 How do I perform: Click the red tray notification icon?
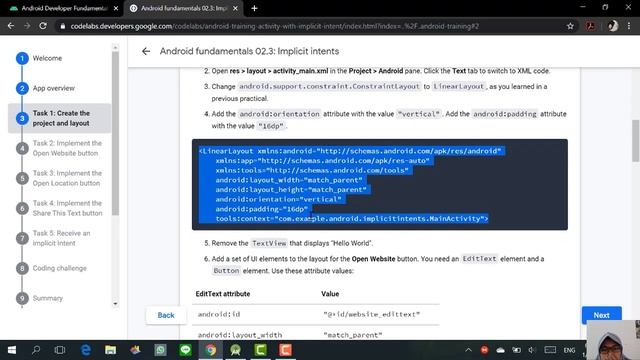tap(484, 350)
